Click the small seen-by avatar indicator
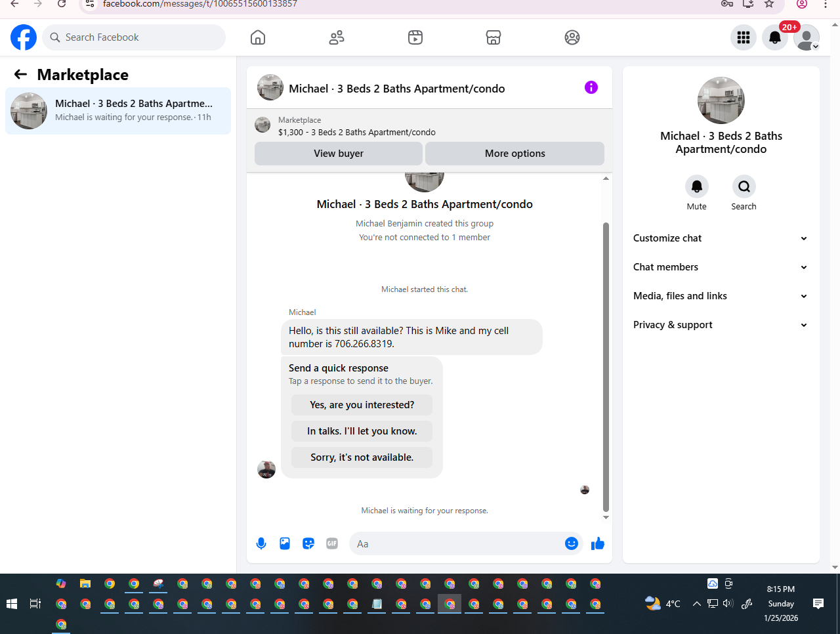This screenshot has height=634, width=840. click(x=585, y=490)
